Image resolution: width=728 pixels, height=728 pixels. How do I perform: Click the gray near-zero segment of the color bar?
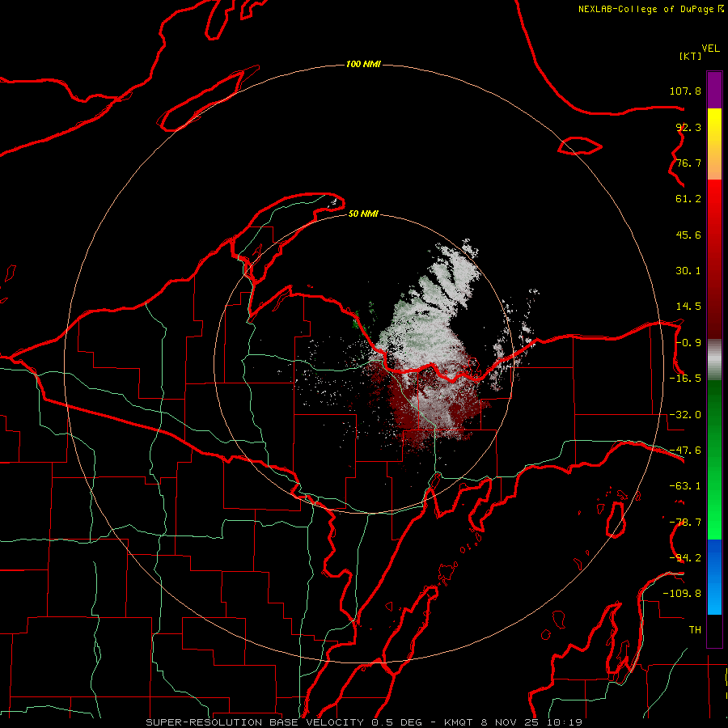click(x=714, y=360)
